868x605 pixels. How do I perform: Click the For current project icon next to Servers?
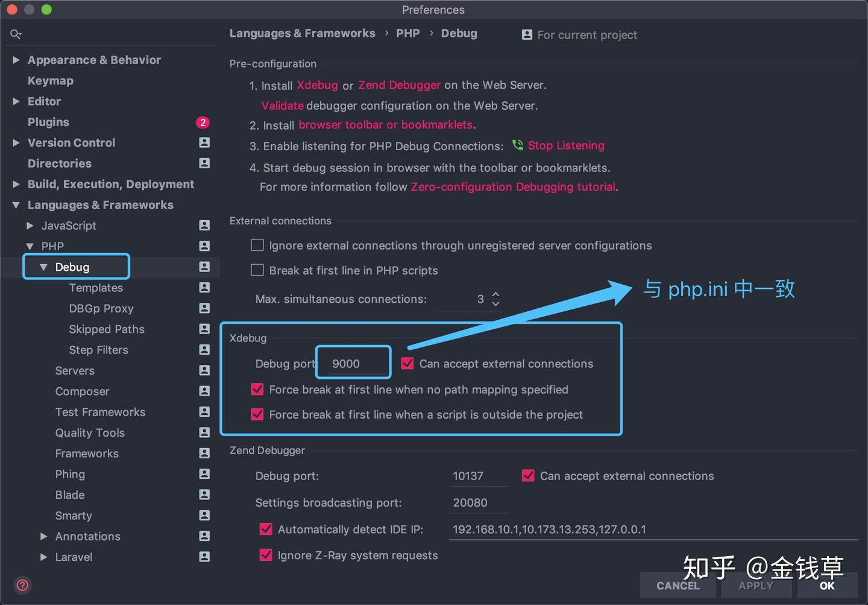click(x=204, y=370)
